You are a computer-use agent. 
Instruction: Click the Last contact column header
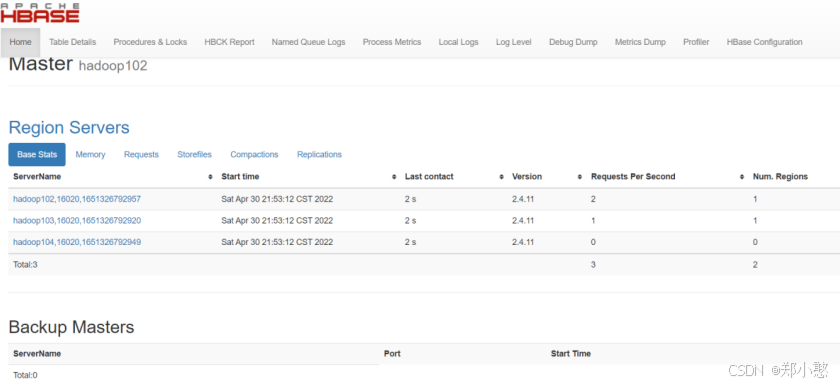(x=429, y=177)
